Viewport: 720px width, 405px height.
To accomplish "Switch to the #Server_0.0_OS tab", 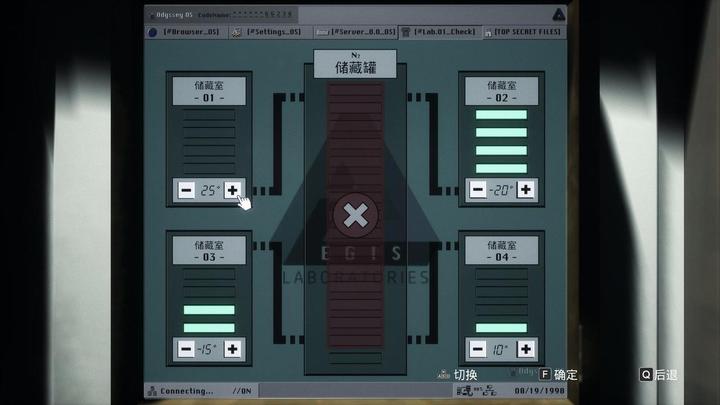I will tap(356, 32).
